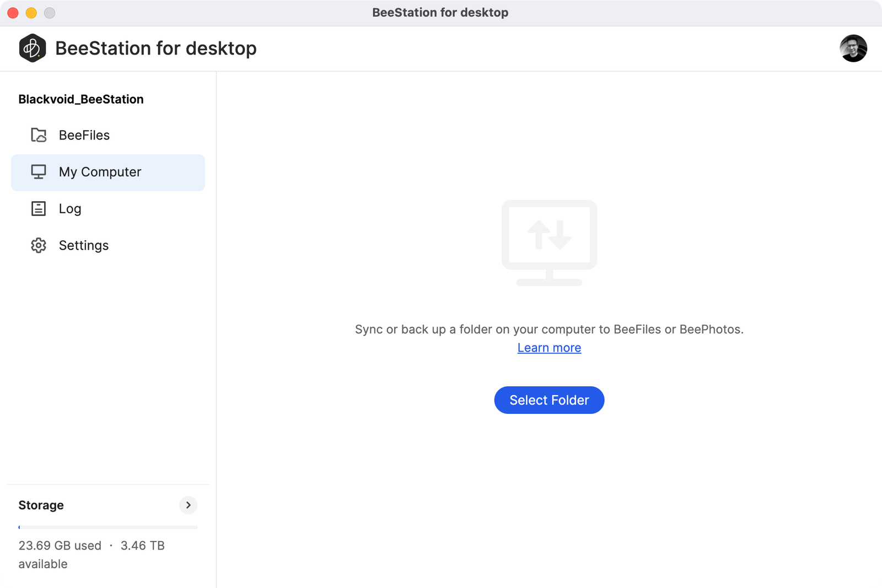Expand Storage details with the chevron
The image size is (882, 588).
pyautogui.click(x=188, y=505)
